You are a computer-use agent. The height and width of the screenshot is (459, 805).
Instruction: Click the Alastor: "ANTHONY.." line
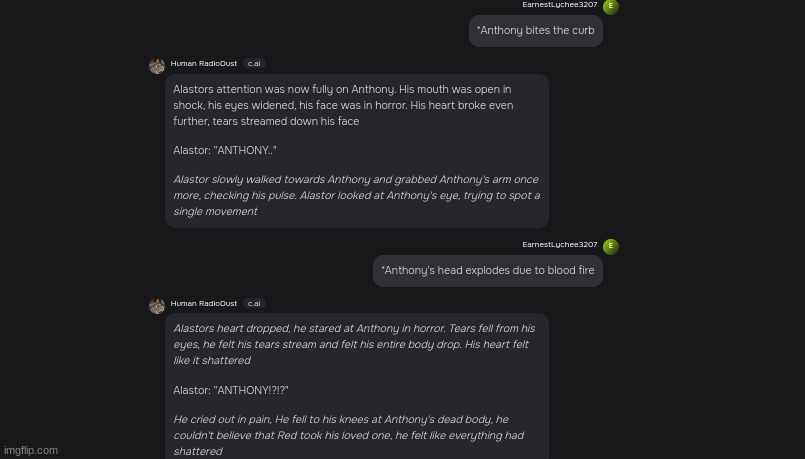pos(225,150)
